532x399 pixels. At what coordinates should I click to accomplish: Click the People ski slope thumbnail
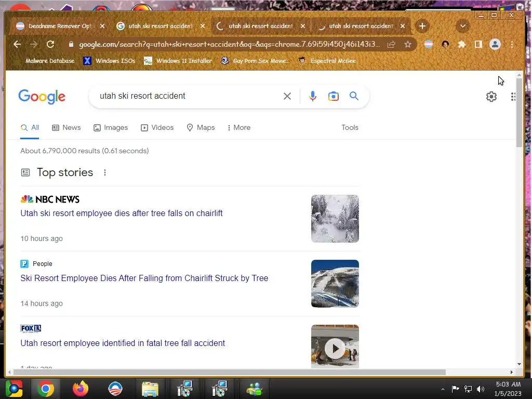point(335,284)
